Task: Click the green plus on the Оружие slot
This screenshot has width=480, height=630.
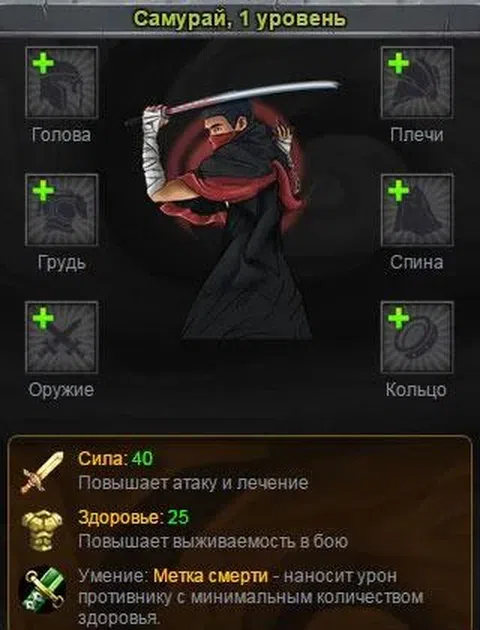Action: point(43,319)
